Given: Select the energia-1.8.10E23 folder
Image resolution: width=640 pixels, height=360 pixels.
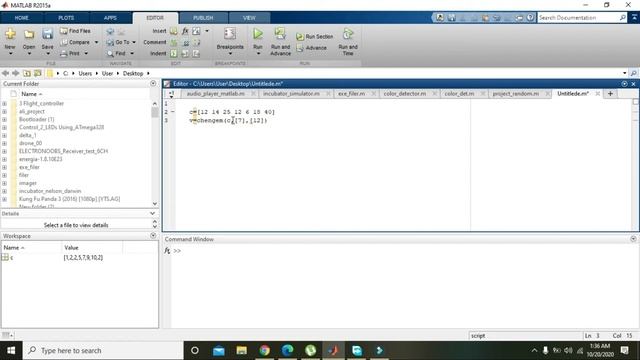Looking at the screenshot, I should tap(40, 159).
